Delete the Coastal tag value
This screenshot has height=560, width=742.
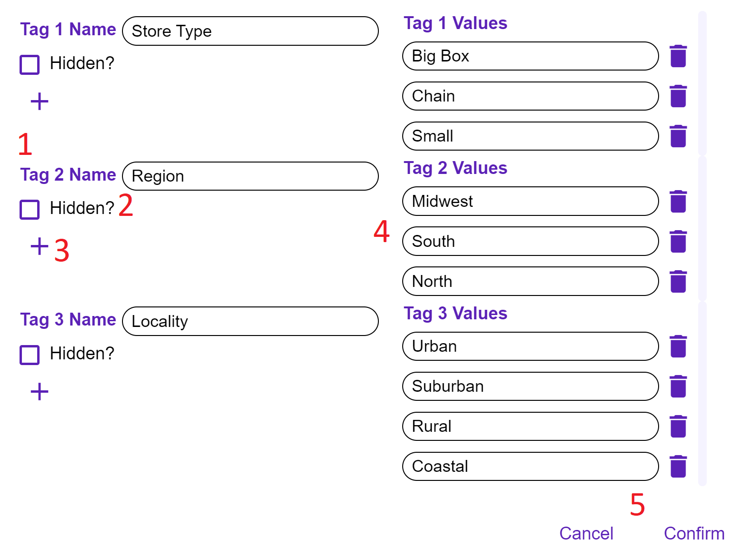tap(678, 467)
